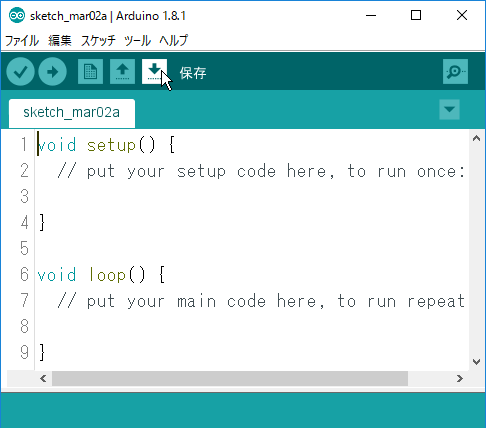Image resolution: width=486 pixels, height=428 pixels.
Task: Click the Verify checkmark button
Action: [20, 72]
